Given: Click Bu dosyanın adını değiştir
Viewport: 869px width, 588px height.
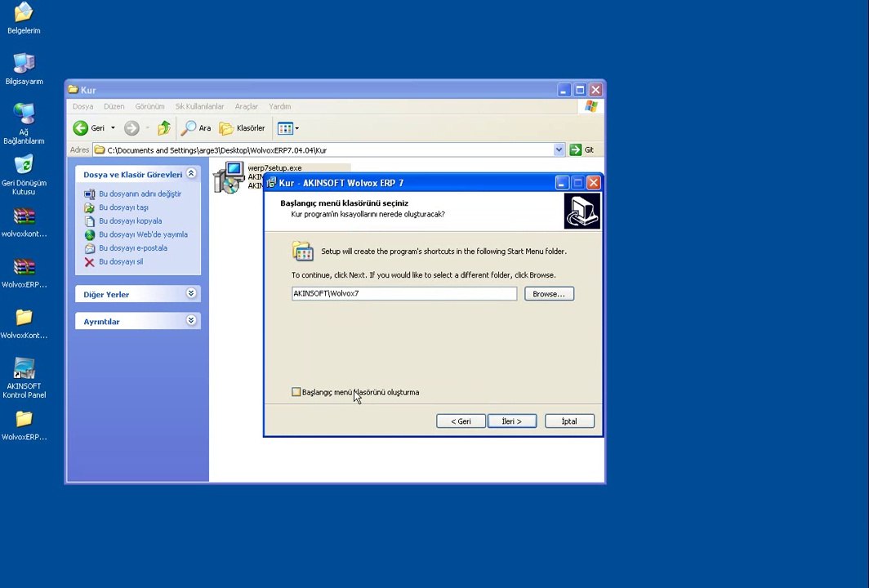Looking at the screenshot, I should [x=140, y=194].
